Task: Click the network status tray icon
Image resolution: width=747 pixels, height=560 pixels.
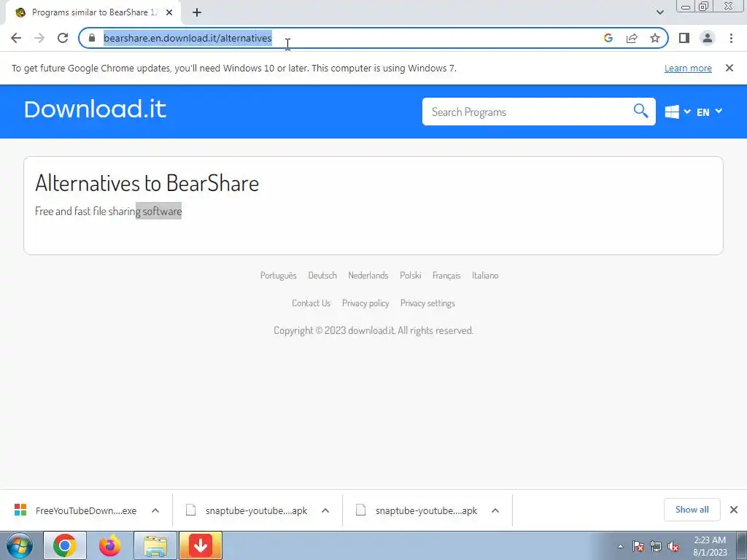Action: click(656, 546)
